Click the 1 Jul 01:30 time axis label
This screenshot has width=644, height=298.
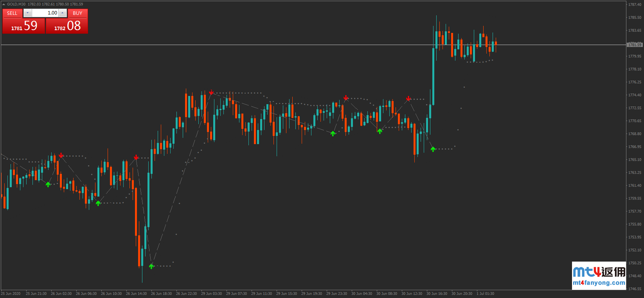(485, 294)
